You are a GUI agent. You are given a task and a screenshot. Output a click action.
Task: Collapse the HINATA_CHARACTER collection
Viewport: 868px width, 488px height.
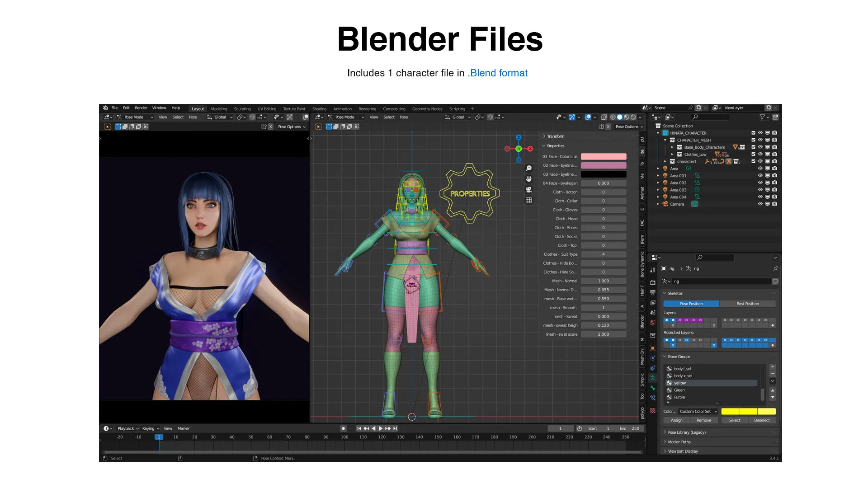658,133
